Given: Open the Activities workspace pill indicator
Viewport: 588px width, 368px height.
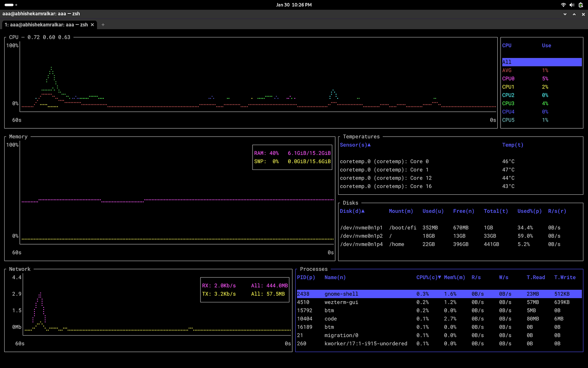Looking at the screenshot, I should pyautogui.click(x=10, y=5).
